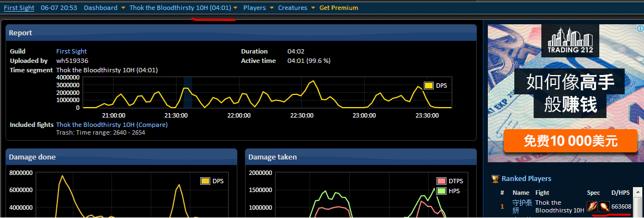Expand the Dashboard dropdown arrow
Viewport: 644px width, 218px height.
coord(123,8)
